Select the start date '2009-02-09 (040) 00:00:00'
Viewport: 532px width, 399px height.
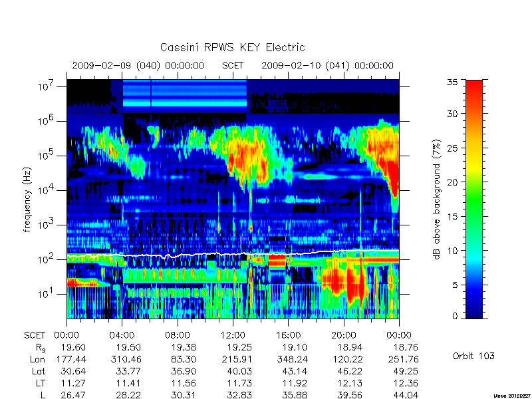(x=138, y=65)
